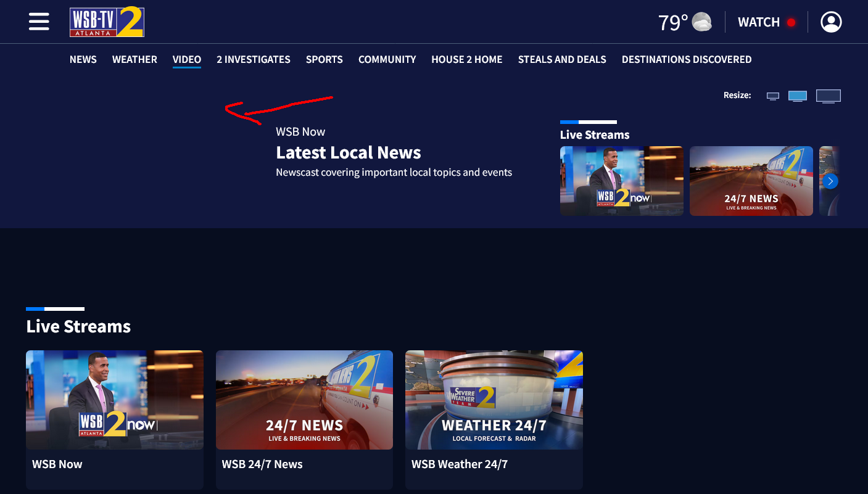Play the WSB Now thumbnail in the sidebar carousel

(x=622, y=181)
